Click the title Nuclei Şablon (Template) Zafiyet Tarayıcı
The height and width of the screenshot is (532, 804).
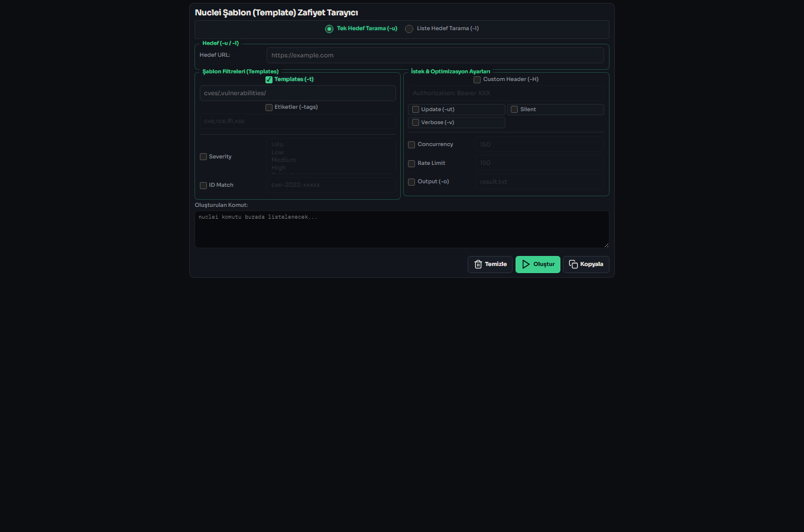pyautogui.click(x=276, y=12)
